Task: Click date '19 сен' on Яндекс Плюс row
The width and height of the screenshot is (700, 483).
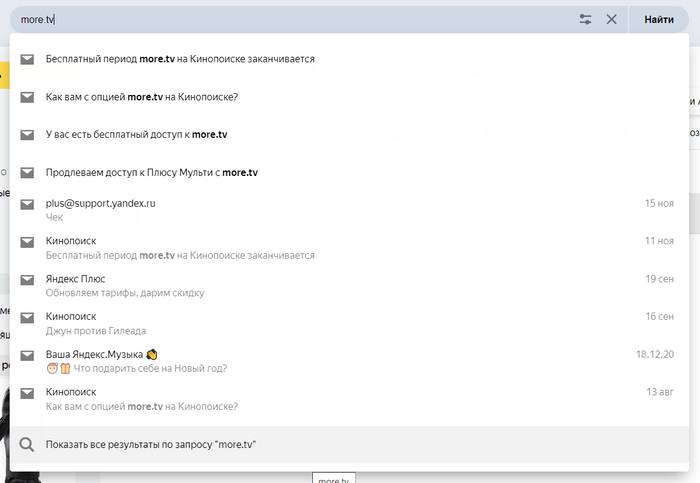Action: click(x=659, y=279)
